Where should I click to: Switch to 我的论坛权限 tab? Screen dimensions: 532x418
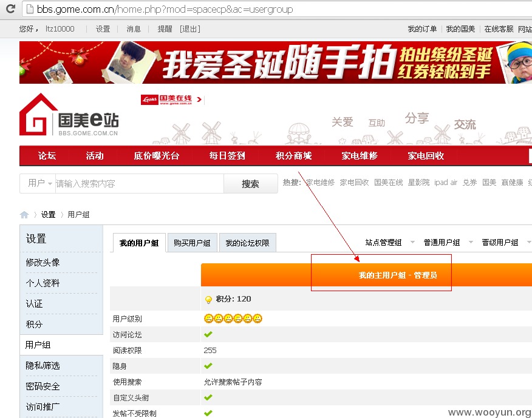247,243
